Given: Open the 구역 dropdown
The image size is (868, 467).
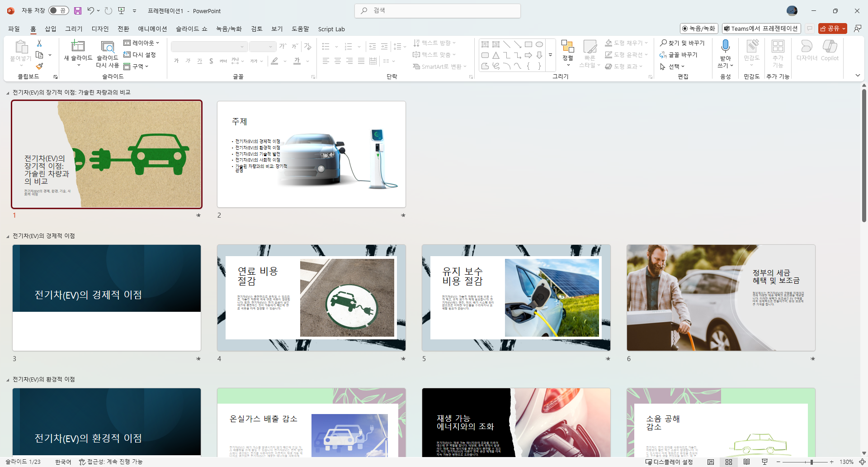Looking at the screenshot, I should (136, 67).
